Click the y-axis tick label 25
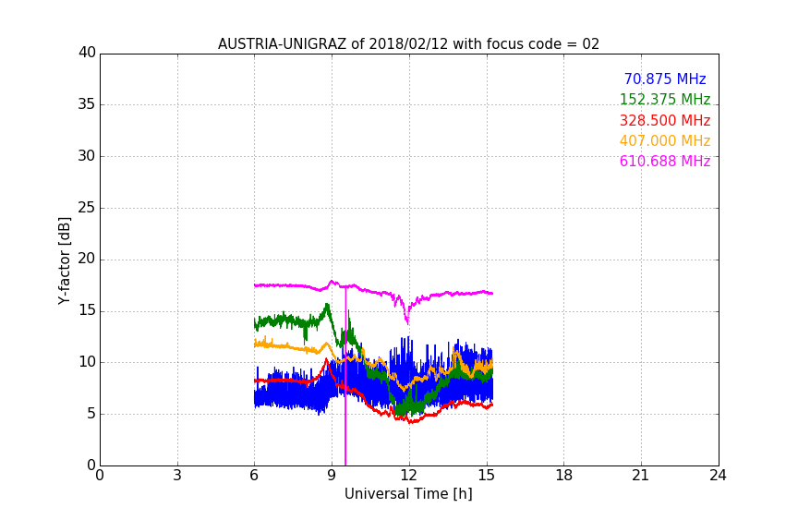Image resolution: width=798 pixels, height=532 pixels. point(87,208)
